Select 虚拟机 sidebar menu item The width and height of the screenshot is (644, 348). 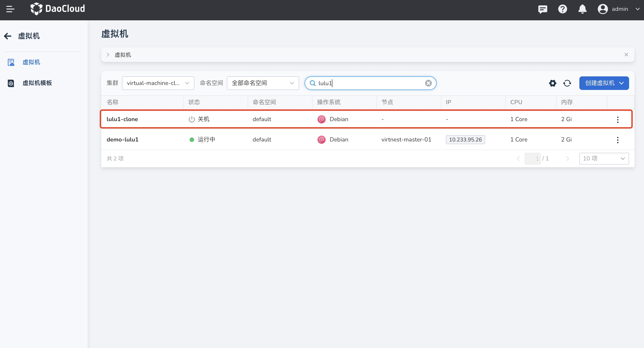coord(31,62)
